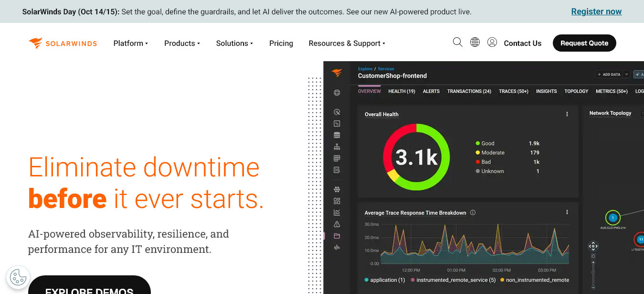This screenshot has width=644, height=294.
Task: Open the table grid icon in sidebar
Action: point(337,158)
